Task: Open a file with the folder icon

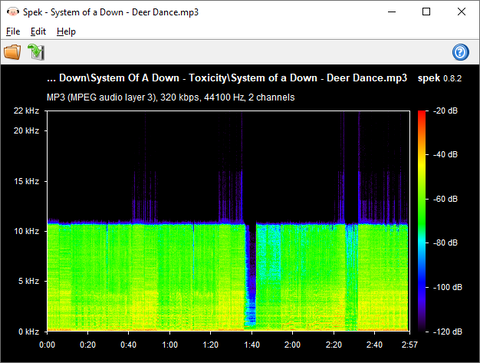Action: click(x=12, y=52)
